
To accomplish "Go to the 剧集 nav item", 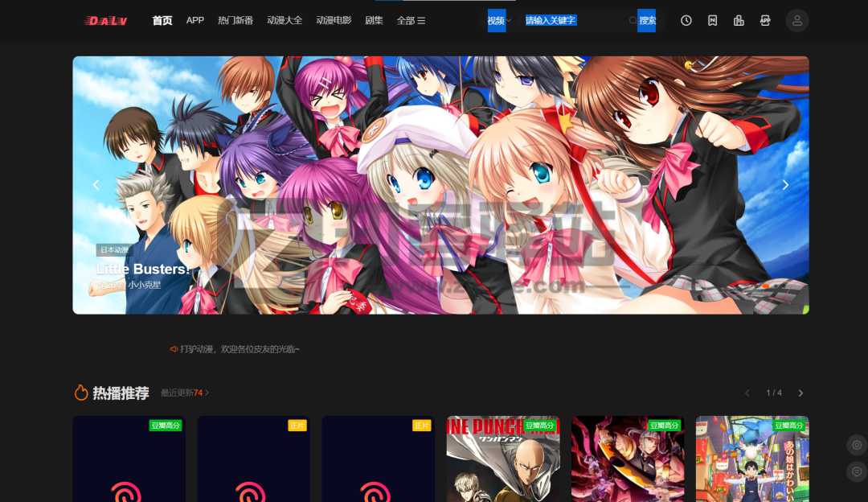I will [374, 20].
